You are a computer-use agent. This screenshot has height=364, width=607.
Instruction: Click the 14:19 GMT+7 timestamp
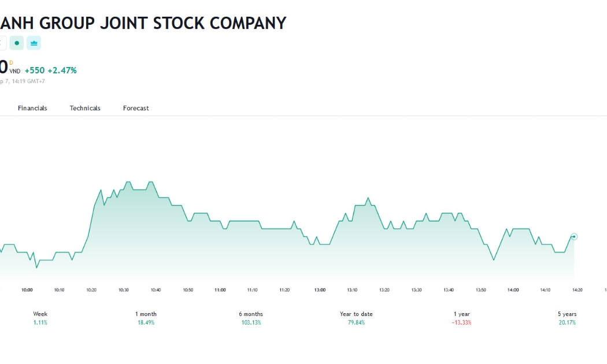pyautogui.click(x=28, y=81)
